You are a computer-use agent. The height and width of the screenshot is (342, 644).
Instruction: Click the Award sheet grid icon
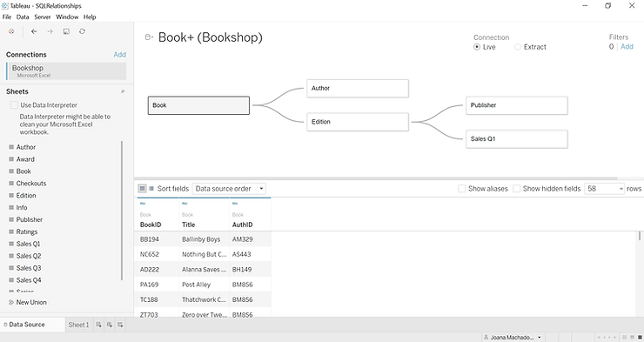point(11,159)
